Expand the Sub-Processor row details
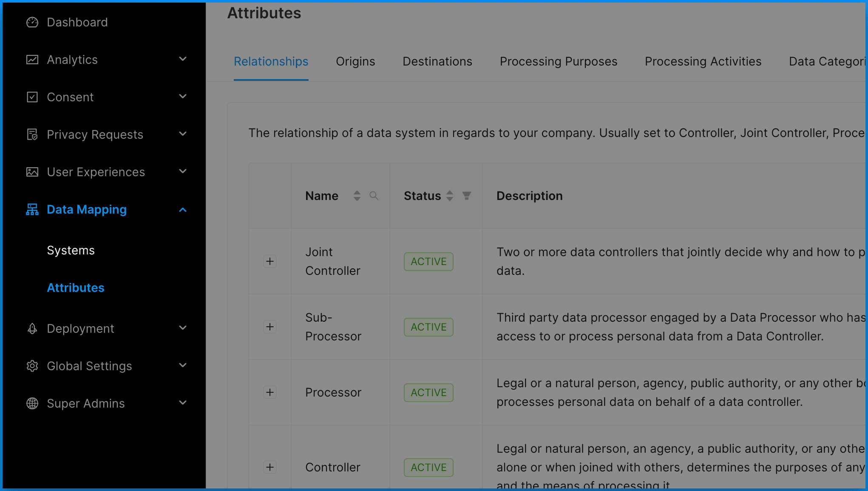Screen dimensions: 868x491 270,327
